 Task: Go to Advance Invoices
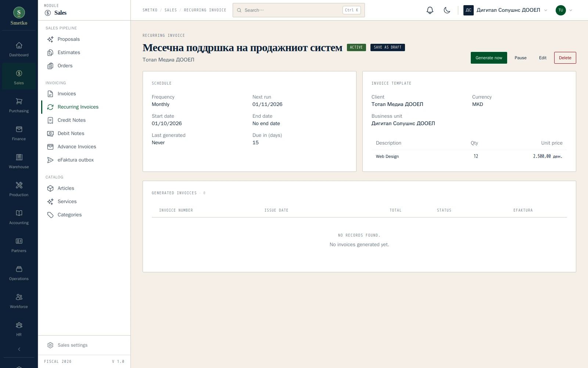pyautogui.click(x=84, y=147)
